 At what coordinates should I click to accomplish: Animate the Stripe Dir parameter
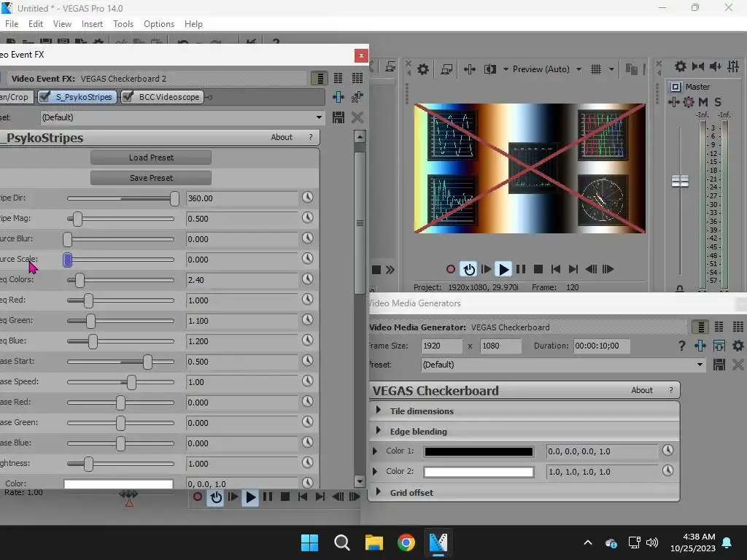pyautogui.click(x=307, y=197)
